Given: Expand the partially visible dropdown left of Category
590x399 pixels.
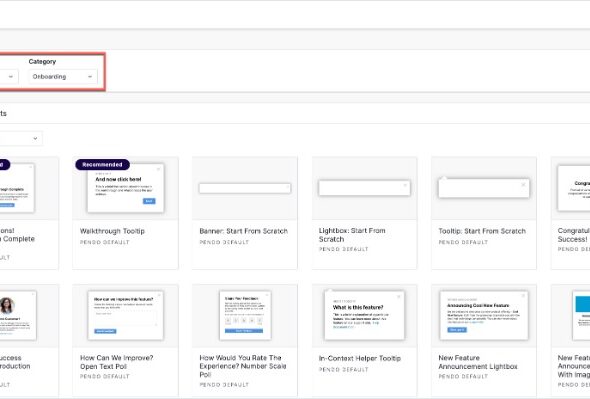Looking at the screenshot, I should (x=8, y=77).
